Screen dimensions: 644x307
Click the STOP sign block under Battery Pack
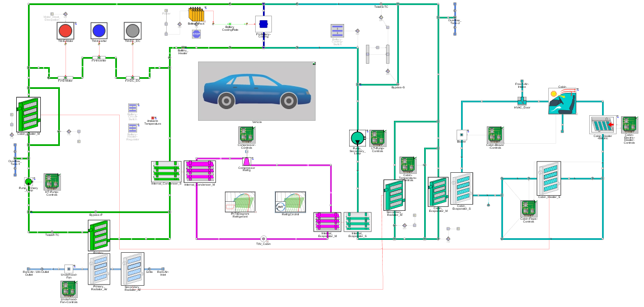click(x=196, y=34)
